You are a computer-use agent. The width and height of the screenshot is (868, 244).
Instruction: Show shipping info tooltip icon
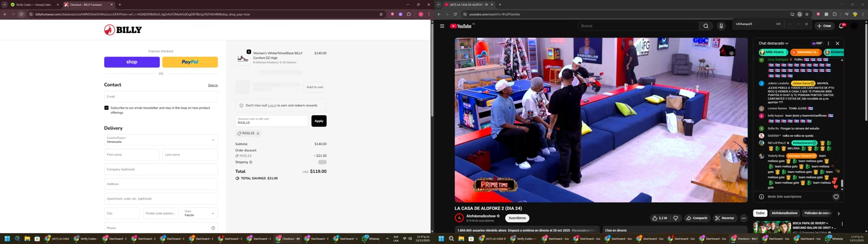(x=251, y=162)
